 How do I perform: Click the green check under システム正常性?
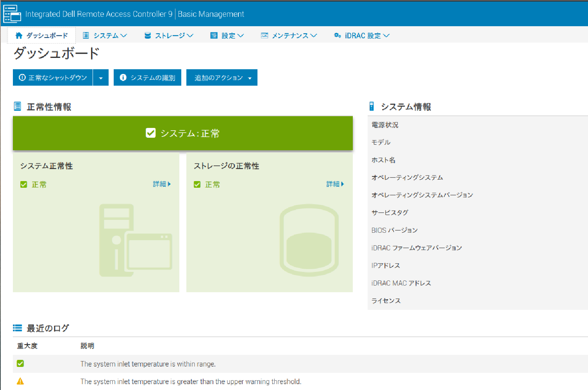point(24,185)
